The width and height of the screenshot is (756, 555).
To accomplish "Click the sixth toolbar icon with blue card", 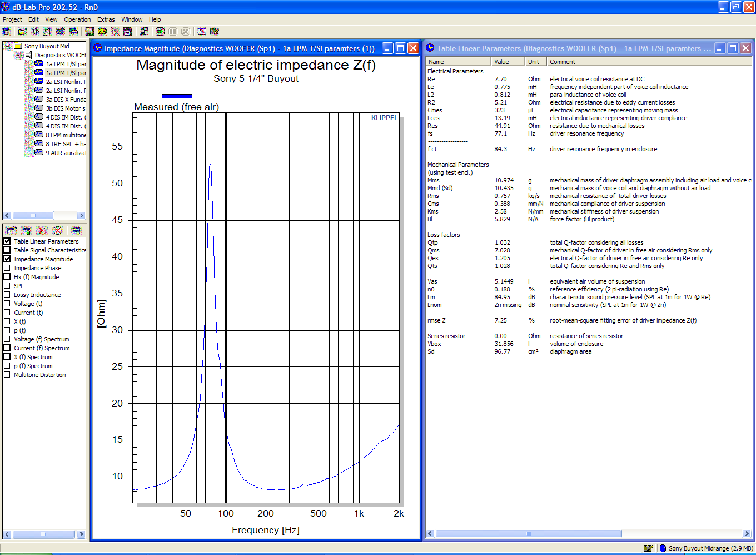I will pyautogui.click(x=73, y=32).
